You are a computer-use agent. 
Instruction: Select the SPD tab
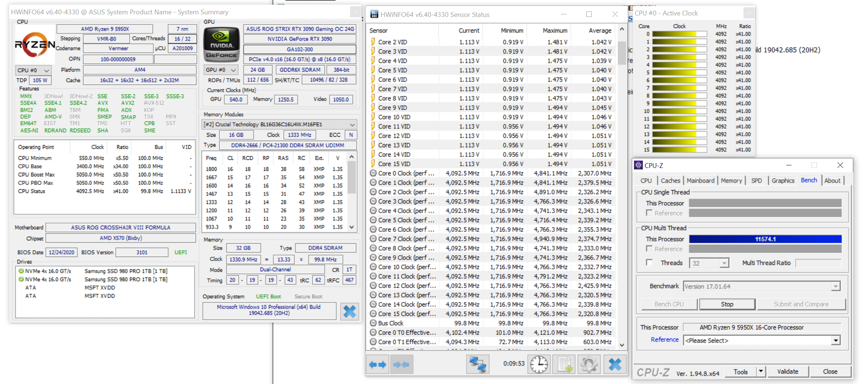pyautogui.click(x=756, y=180)
